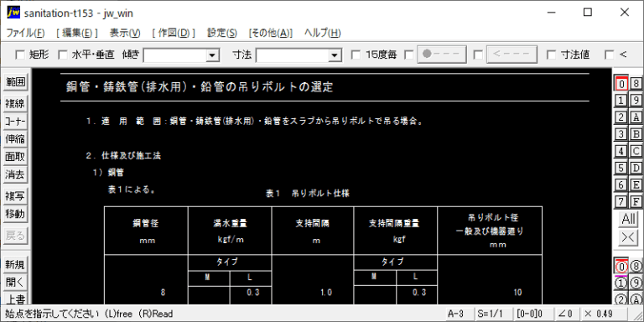The width and height of the screenshot is (644, 322).
Task: Enable the 15度毎 checkbox
Action: click(356, 55)
